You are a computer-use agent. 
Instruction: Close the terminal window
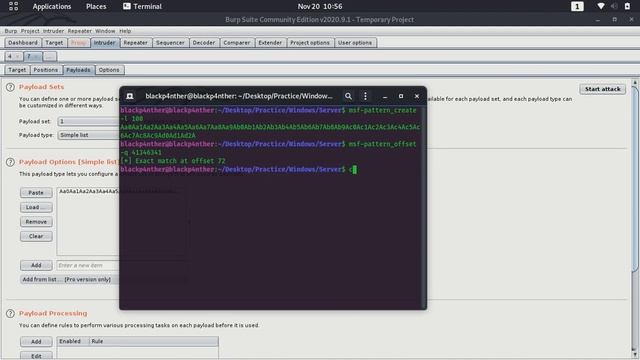coord(417,96)
